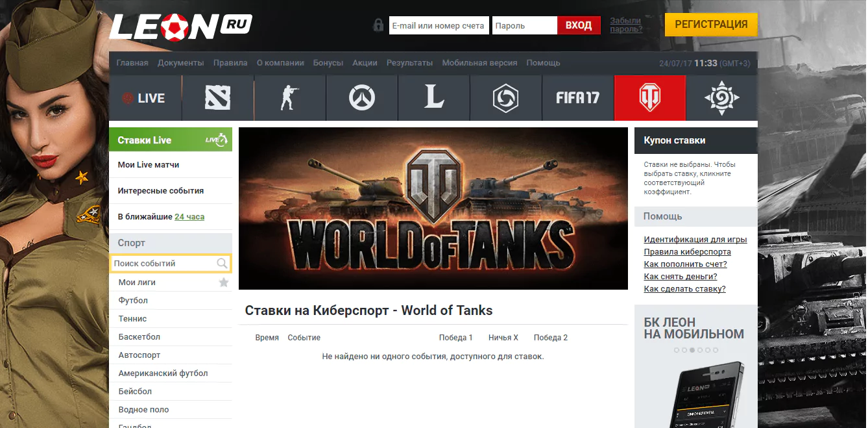868x428 pixels.
Task: Click the star next to Мои лиги
Action: pyautogui.click(x=224, y=283)
